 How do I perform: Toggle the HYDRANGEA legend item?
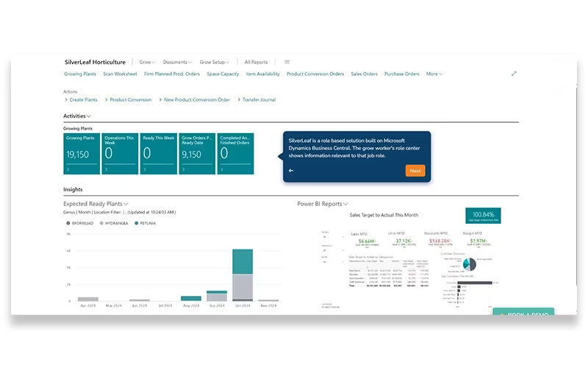tap(114, 223)
